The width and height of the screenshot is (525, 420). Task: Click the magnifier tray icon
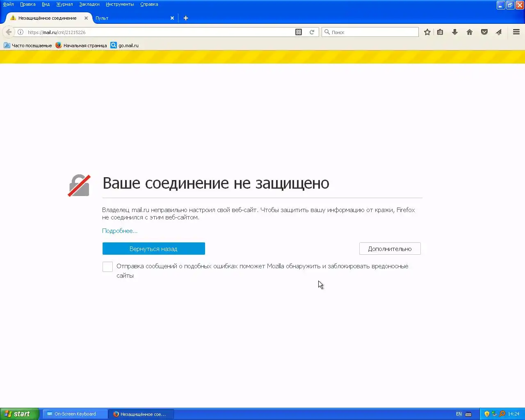tap(502, 414)
